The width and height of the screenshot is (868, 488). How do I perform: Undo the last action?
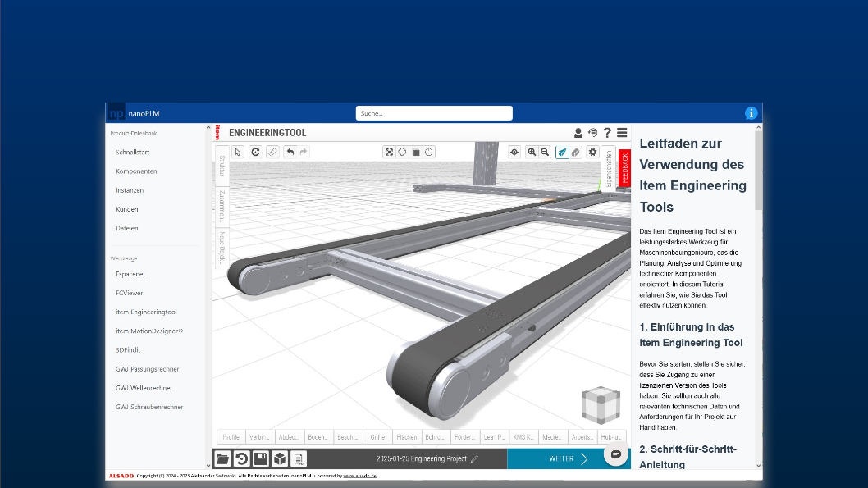(290, 152)
